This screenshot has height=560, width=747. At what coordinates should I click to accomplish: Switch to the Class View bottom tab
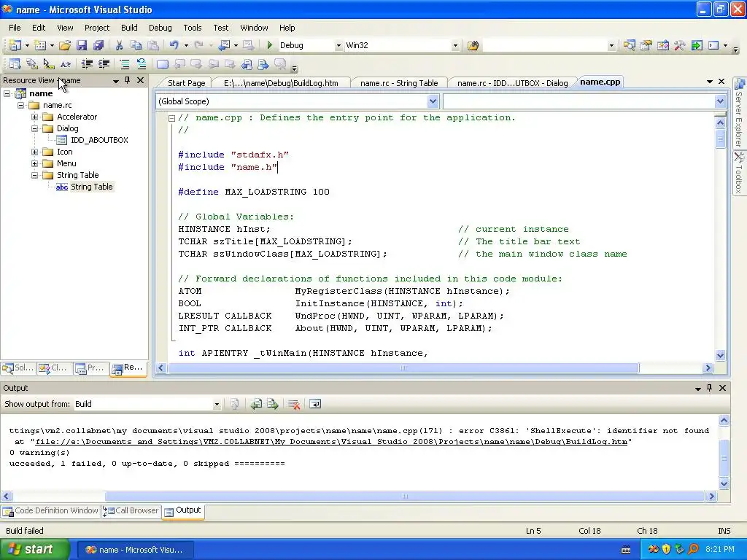pyautogui.click(x=54, y=367)
